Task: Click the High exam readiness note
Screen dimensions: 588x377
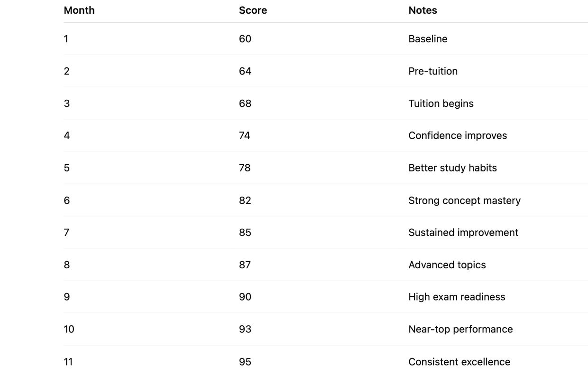Action: point(457,297)
